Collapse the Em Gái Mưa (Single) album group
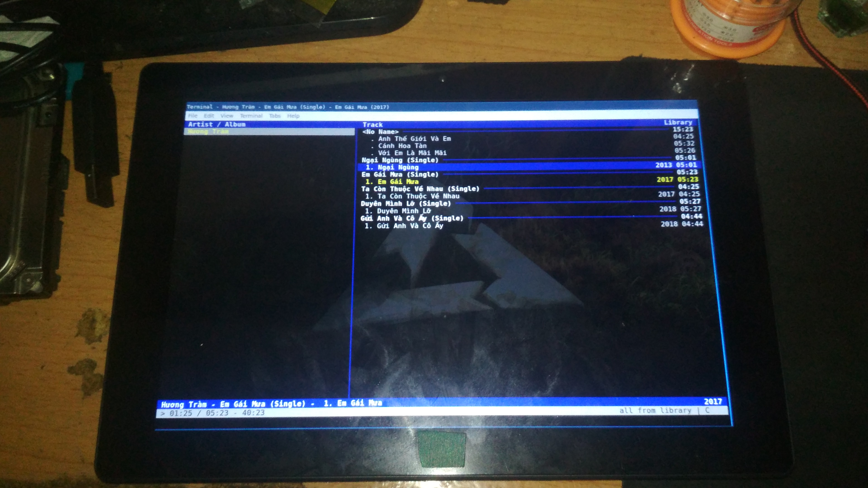Viewport: 868px width, 488px height. 399,174
